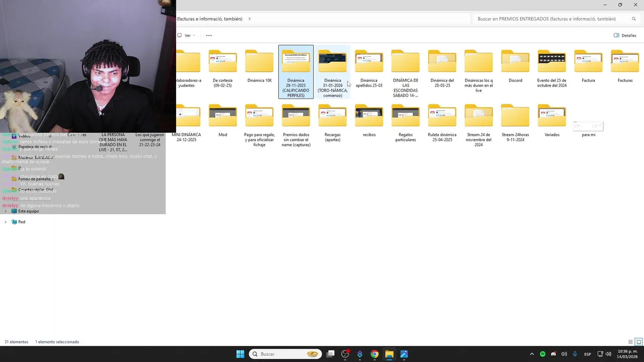
Task: Click 'Los que jugaron conmigo el 21-22-23-24' label
Action: point(149,140)
